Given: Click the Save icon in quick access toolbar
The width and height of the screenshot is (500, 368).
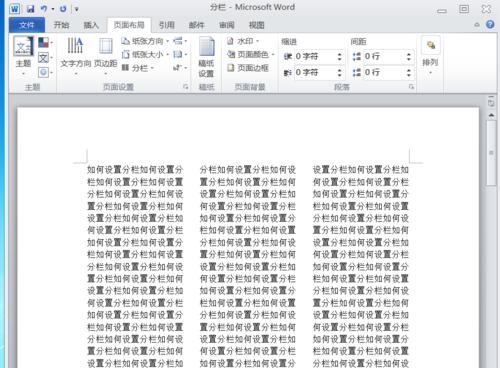Looking at the screenshot, I should tap(30, 9).
